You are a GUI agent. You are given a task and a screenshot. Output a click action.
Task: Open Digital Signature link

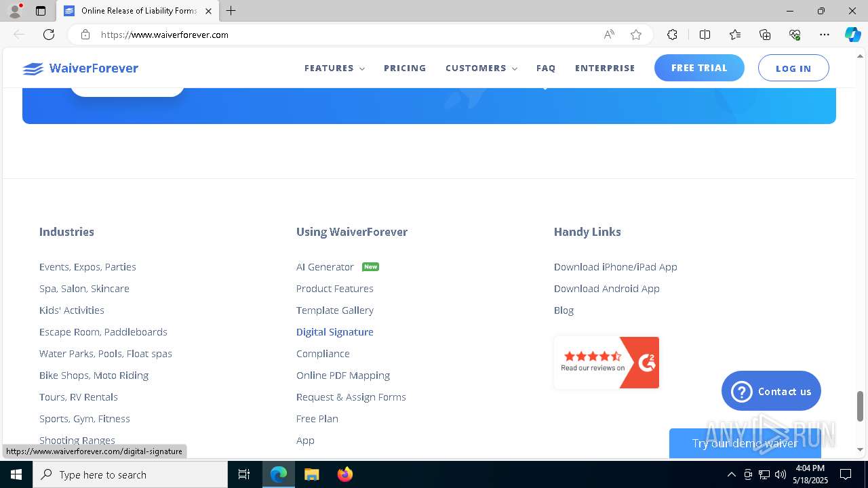click(335, 332)
